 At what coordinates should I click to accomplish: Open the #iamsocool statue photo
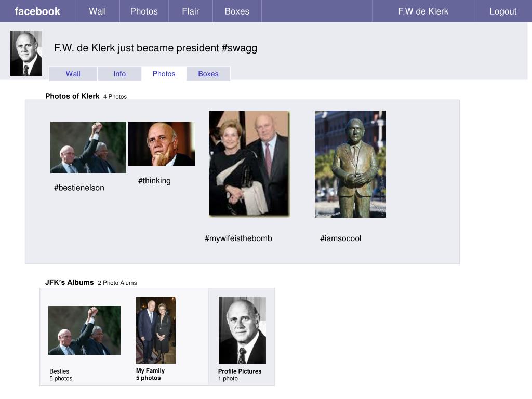click(351, 164)
